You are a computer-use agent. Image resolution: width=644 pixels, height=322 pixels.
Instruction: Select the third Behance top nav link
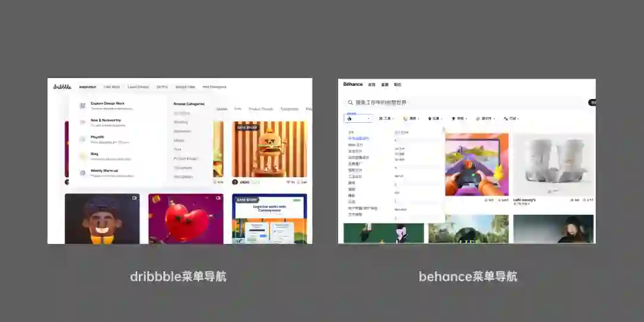click(x=398, y=85)
